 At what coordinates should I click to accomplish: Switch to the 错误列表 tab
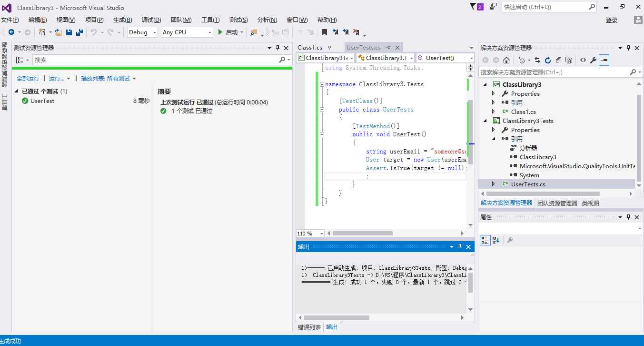click(309, 327)
